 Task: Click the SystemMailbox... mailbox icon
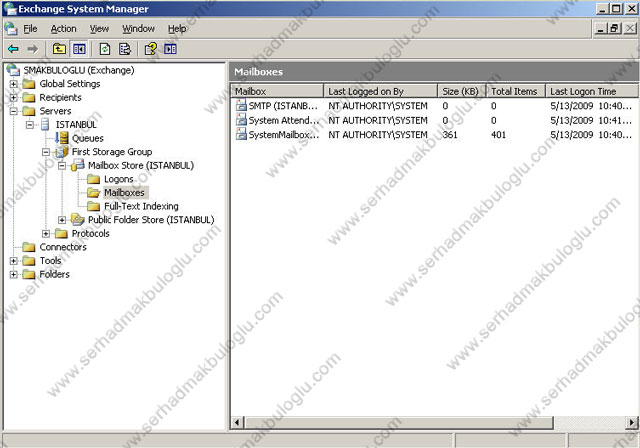[241, 134]
